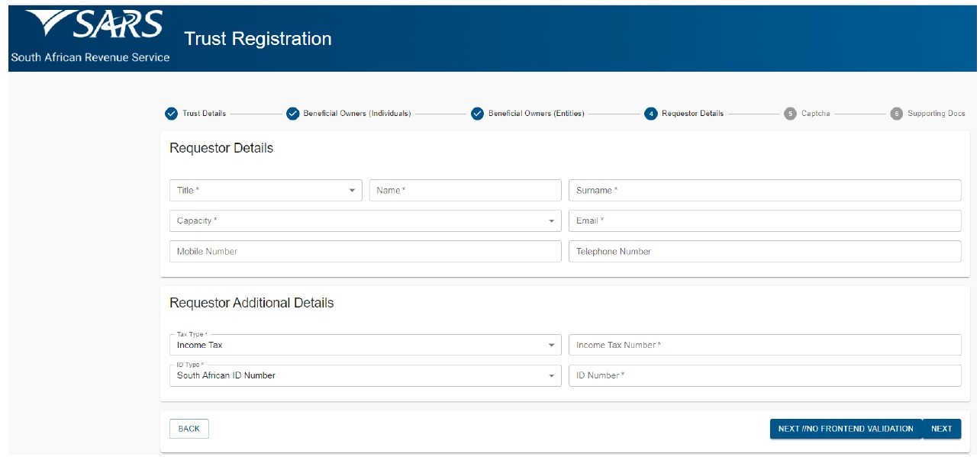Click the Trust Details step checkmark icon
The image size is (980, 457).
tap(171, 114)
